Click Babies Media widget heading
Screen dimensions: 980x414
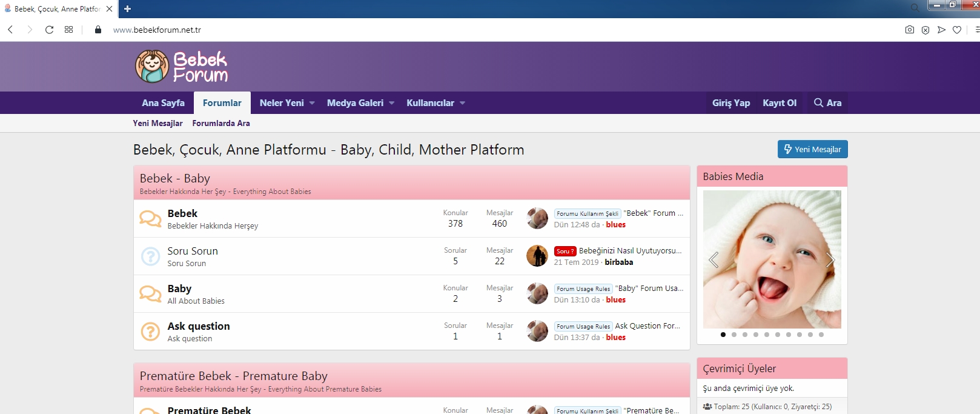tap(733, 176)
